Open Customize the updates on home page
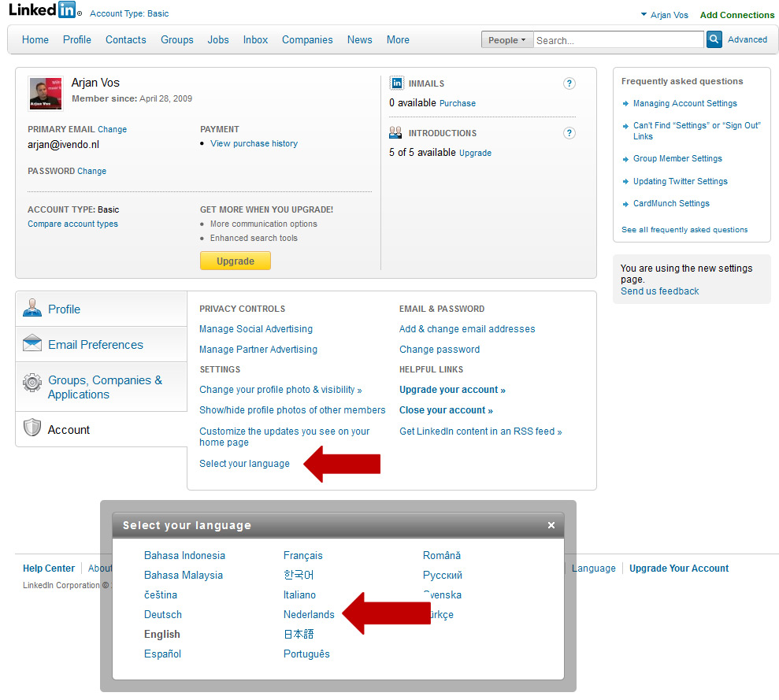The height and width of the screenshot is (700, 779). click(284, 437)
